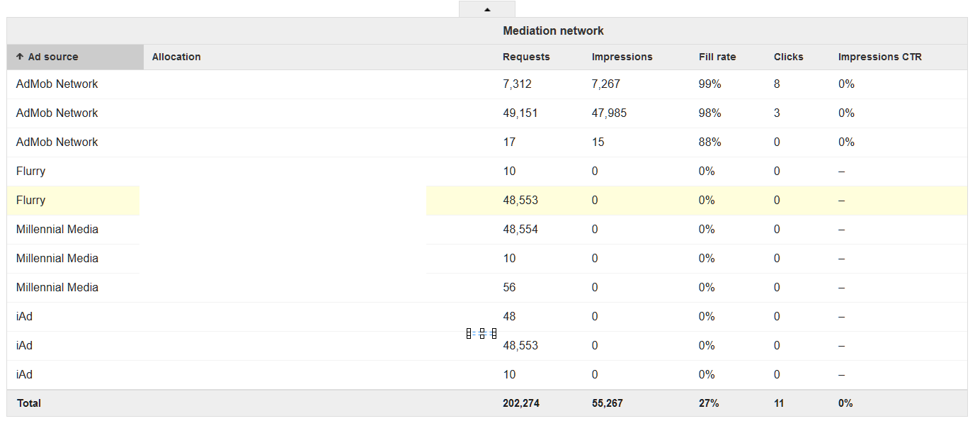
Task: Sort by the Fill rate column header
Action: [717, 57]
